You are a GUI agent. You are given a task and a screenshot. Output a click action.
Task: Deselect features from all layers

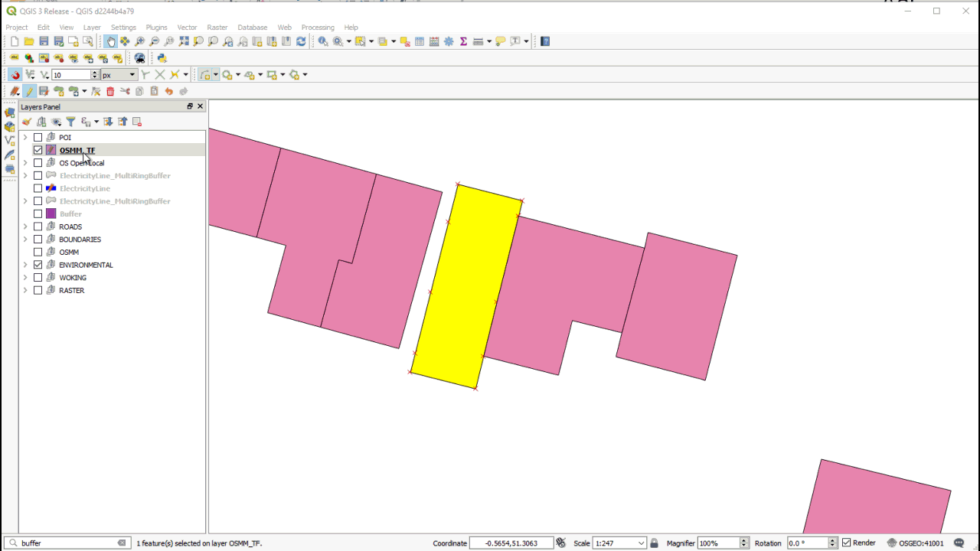click(405, 41)
